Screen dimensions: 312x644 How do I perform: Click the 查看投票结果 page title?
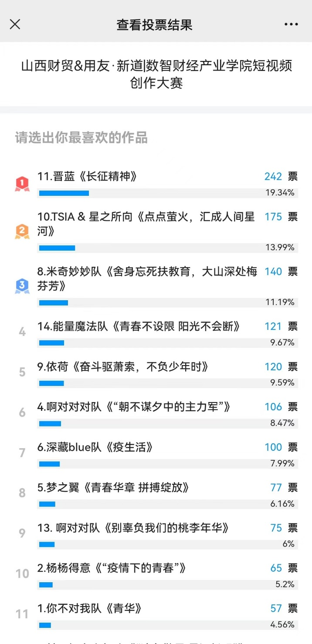[x=154, y=24]
